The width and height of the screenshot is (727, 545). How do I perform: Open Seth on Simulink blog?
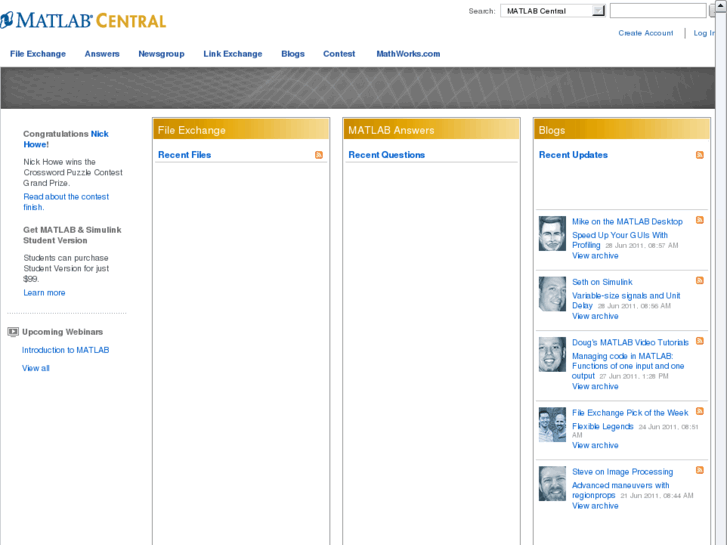pyautogui.click(x=602, y=282)
